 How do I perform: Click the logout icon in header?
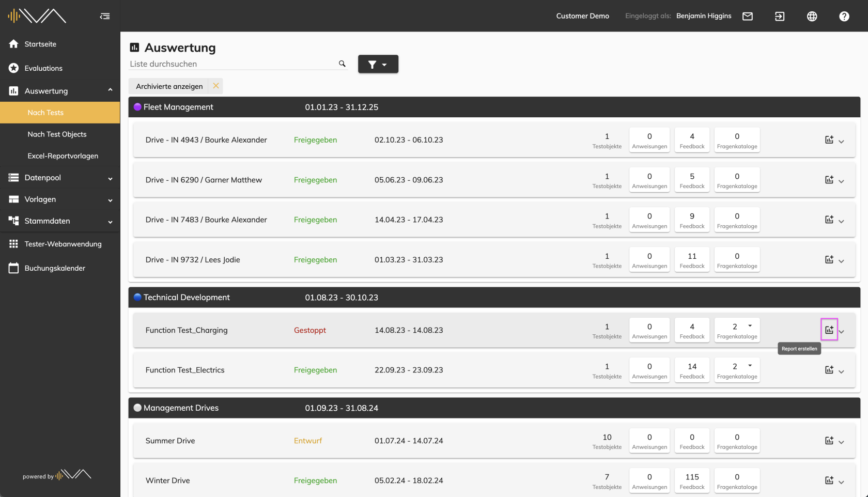[780, 17]
